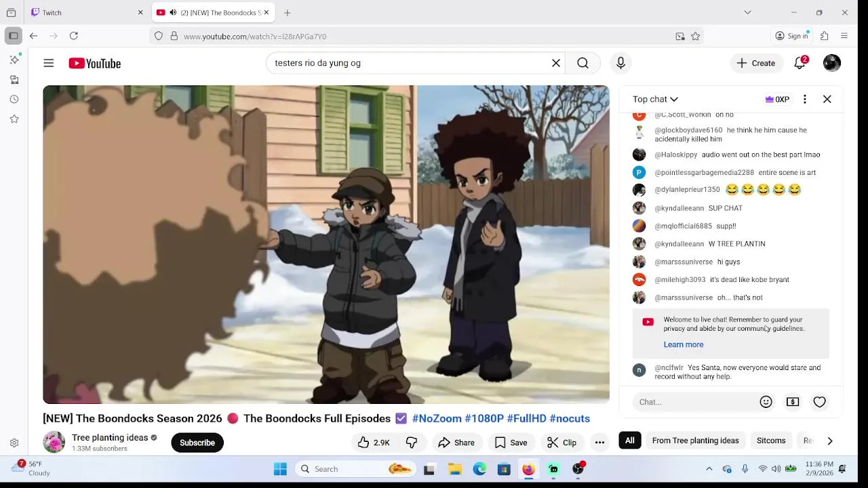Close the live chat panel

pos(827,99)
